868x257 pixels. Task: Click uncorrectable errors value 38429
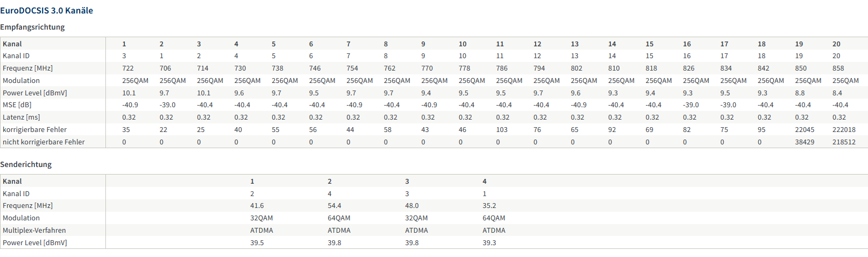805,142
